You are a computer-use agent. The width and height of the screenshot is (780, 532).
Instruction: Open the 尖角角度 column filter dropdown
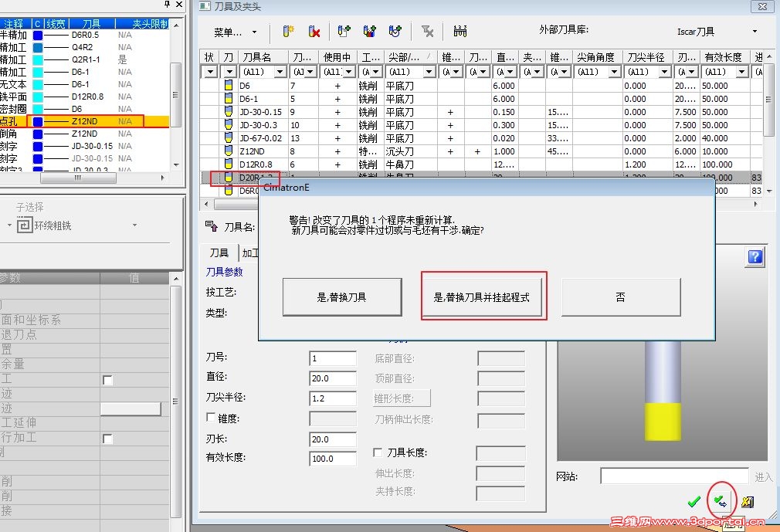(615, 72)
